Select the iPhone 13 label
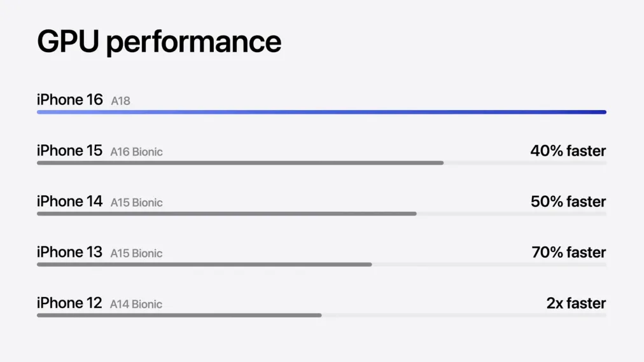The width and height of the screenshot is (644, 362). coord(70,252)
